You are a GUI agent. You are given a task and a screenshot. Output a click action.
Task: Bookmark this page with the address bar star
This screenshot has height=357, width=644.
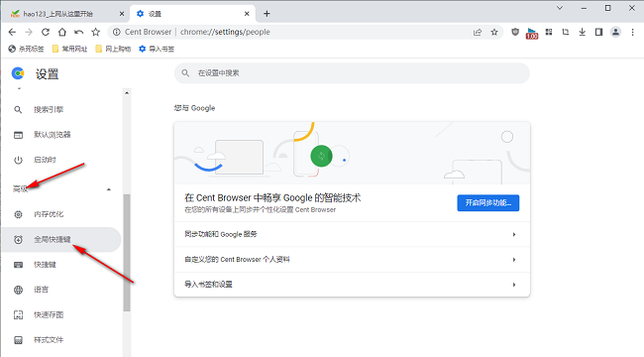click(x=494, y=32)
